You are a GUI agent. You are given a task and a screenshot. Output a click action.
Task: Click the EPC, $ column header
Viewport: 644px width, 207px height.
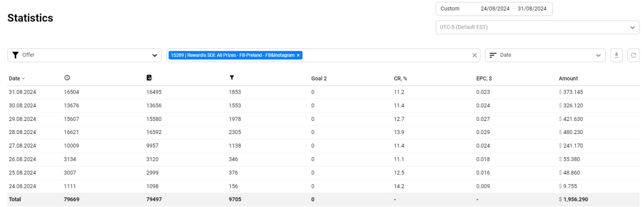(484, 79)
